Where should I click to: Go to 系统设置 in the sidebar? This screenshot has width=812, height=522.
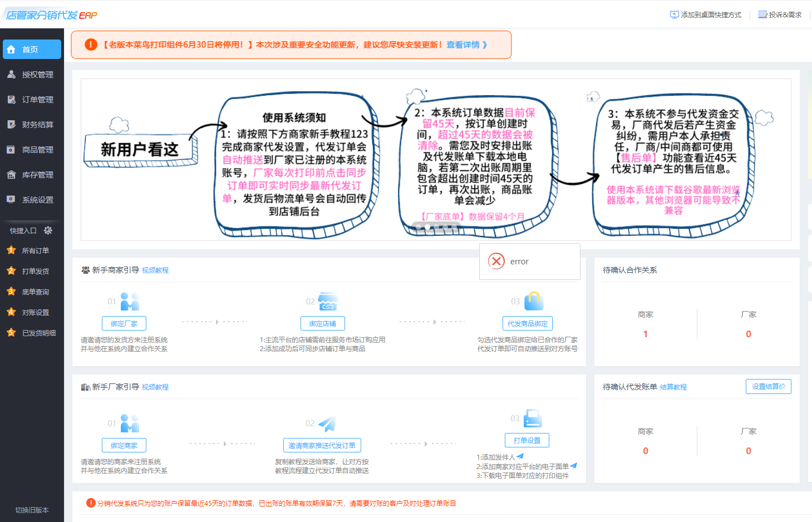pos(37,200)
